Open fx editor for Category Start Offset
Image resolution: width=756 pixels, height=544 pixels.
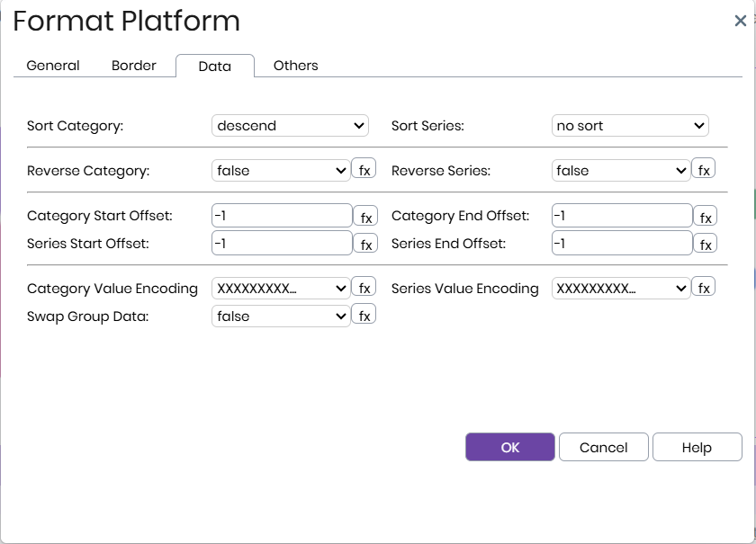click(x=366, y=217)
